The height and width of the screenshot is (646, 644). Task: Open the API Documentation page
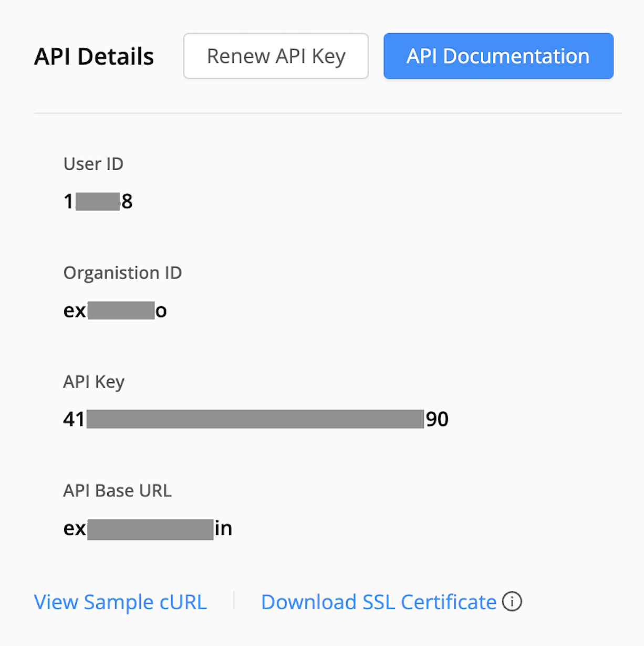point(498,56)
